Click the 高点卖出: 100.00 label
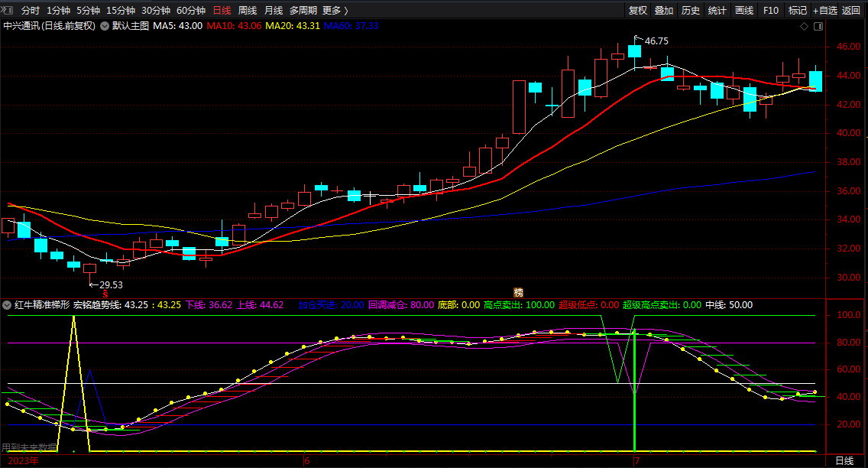 (520, 305)
